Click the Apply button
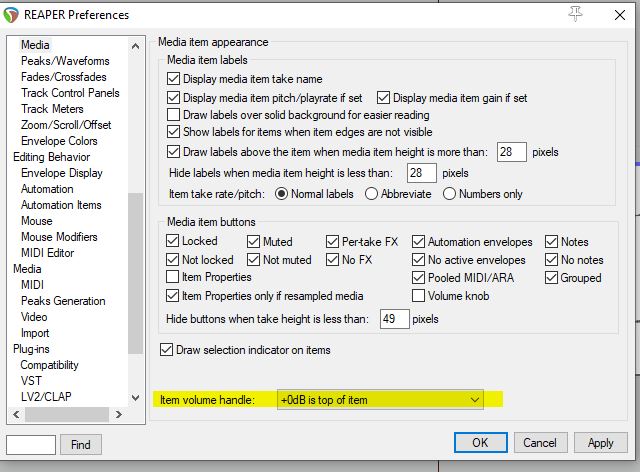640x472 pixels. tap(601, 443)
